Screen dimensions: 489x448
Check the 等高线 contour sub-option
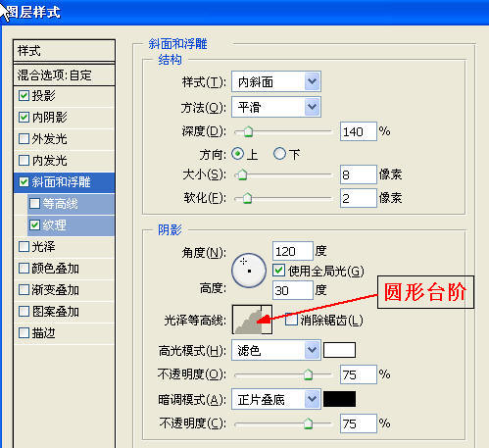[34, 203]
